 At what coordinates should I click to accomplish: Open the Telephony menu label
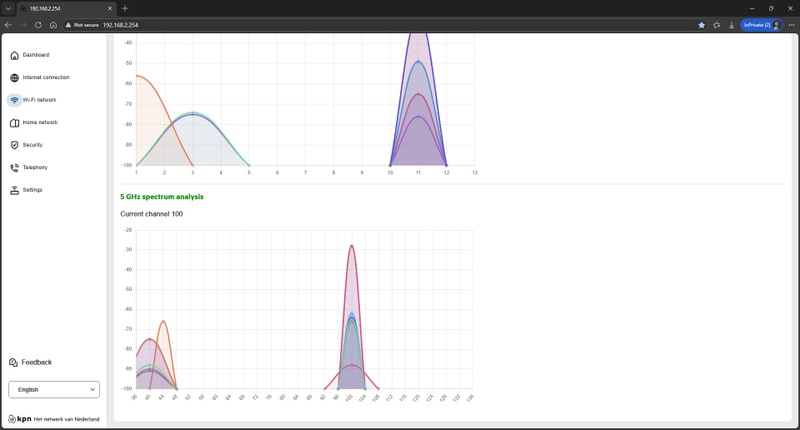pyautogui.click(x=35, y=167)
